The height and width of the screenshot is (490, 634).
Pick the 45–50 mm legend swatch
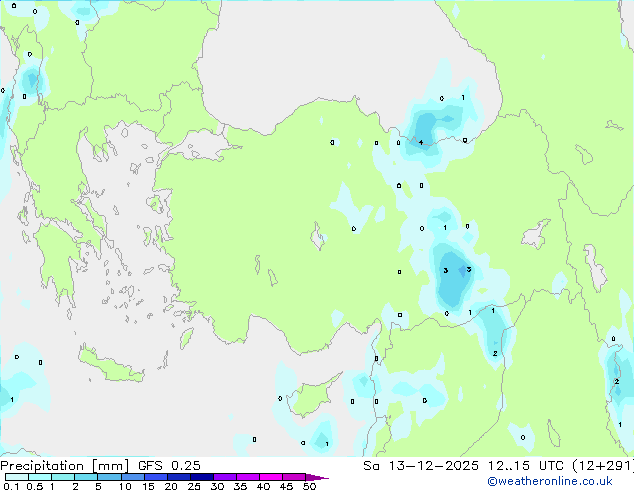click(294, 477)
